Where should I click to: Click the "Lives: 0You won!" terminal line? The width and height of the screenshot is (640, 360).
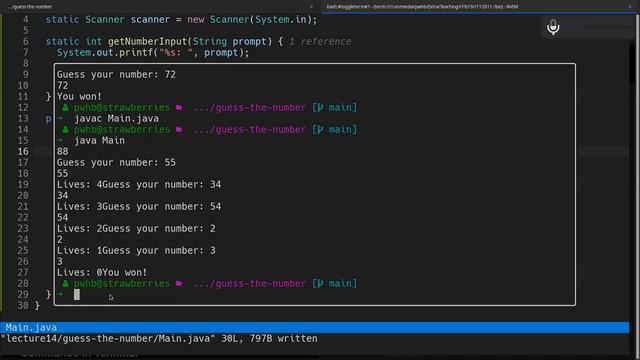pos(102,273)
